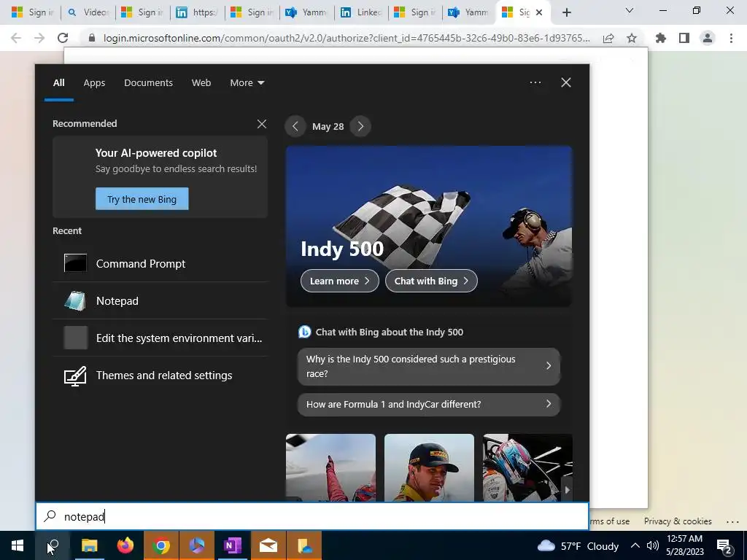Viewport: 747px width, 560px height.
Task: Open search panel options ellipsis
Action: (535, 82)
